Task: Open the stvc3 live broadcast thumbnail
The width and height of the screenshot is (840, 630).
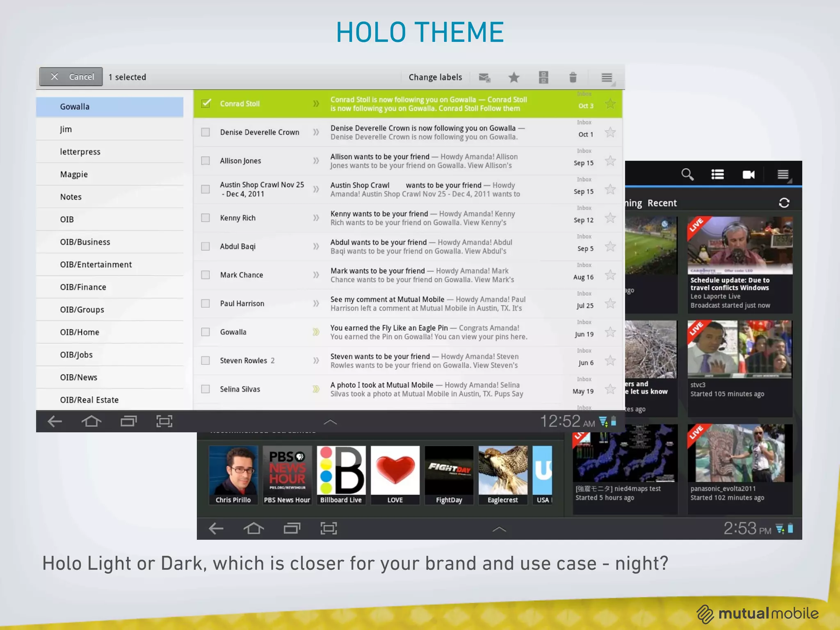Action: point(740,349)
